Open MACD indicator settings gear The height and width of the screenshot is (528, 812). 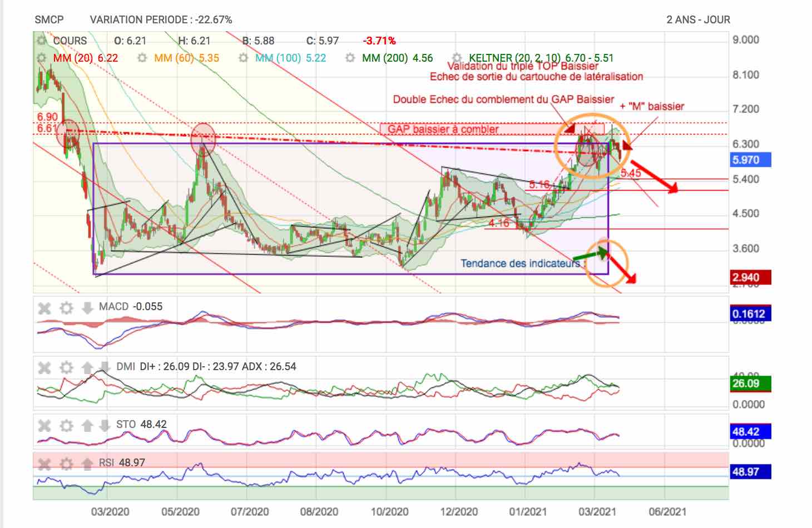pyautogui.click(x=66, y=307)
